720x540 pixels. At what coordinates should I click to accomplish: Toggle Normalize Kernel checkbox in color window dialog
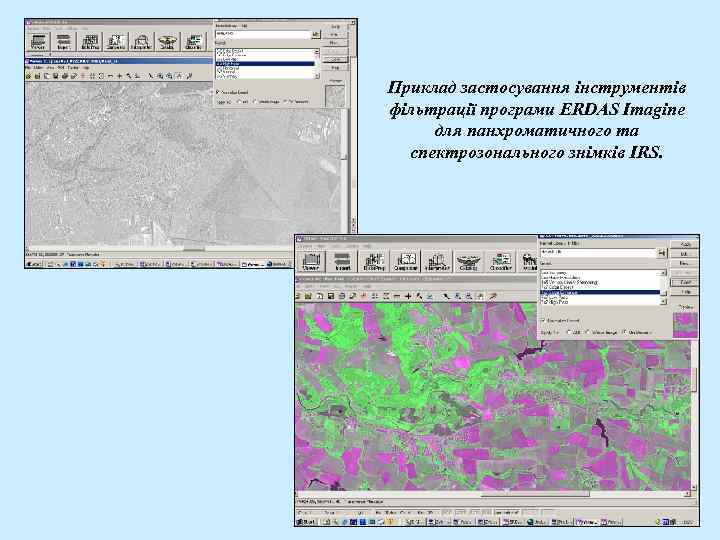point(543,320)
